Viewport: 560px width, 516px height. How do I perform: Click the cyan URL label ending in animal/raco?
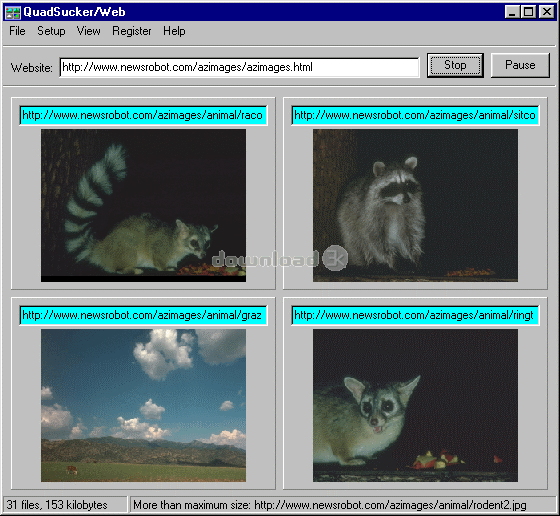click(143, 115)
